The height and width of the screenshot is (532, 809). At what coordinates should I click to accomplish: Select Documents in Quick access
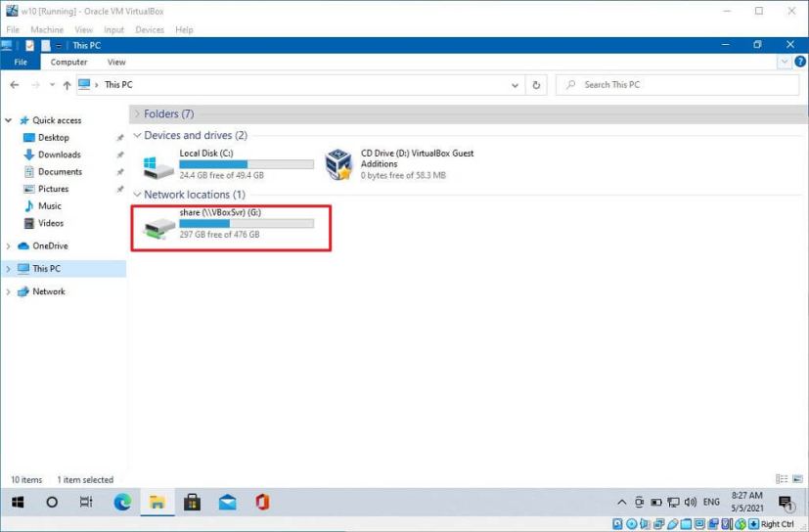pyautogui.click(x=60, y=172)
